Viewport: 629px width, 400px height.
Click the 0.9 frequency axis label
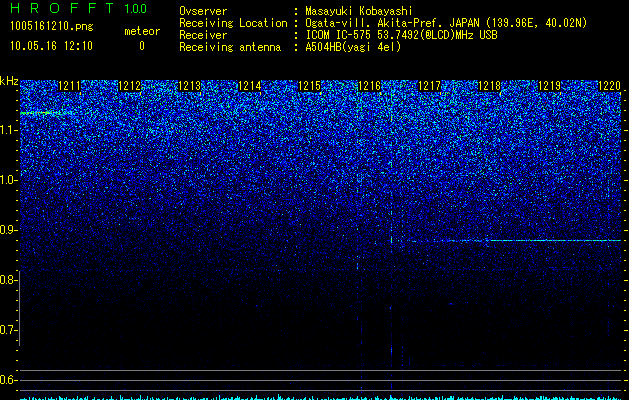pyautogui.click(x=8, y=230)
